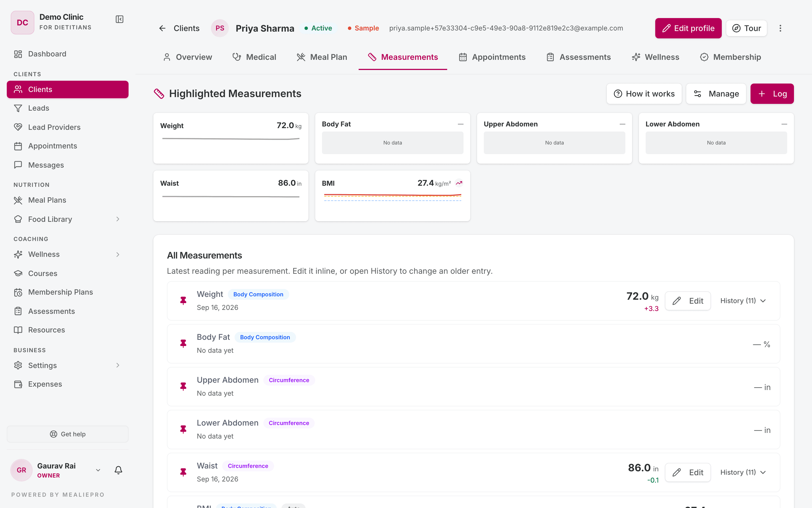Toggle pin on Lower Abdomen row

click(x=183, y=429)
